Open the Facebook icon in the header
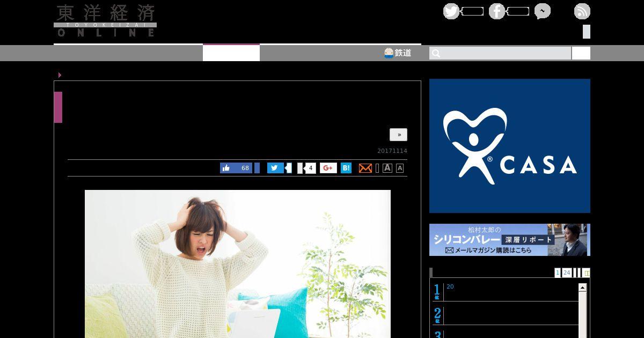 tap(497, 11)
